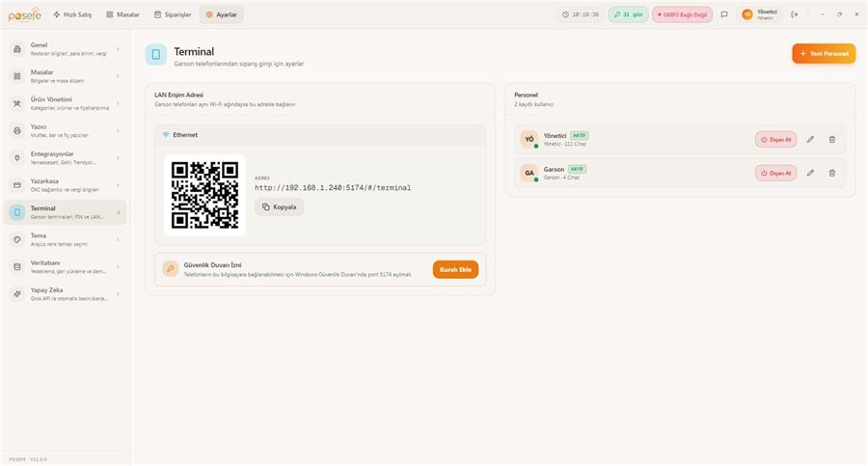Open Yazarkasa settings section
This screenshot has width=868, height=466.
point(66,185)
